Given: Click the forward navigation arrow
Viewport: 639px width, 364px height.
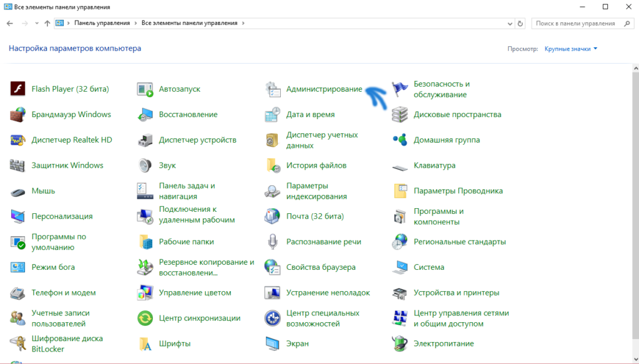Looking at the screenshot, I should click(x=25, y=23).
